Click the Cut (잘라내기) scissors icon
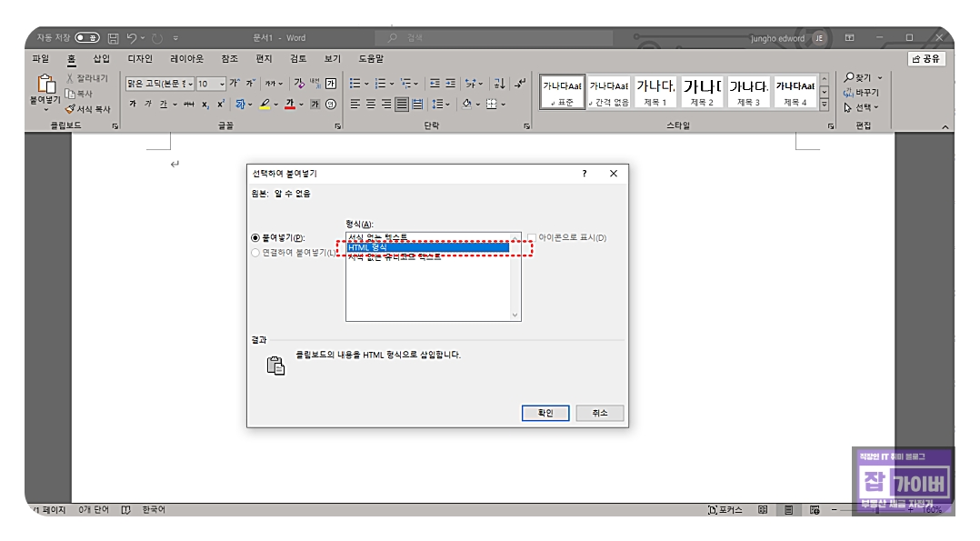 70,78
